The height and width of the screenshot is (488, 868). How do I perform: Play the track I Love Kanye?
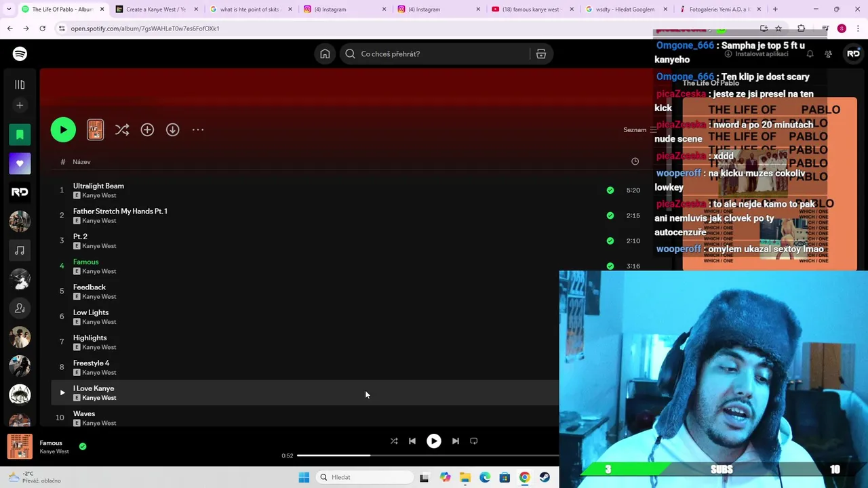(62, 392)
